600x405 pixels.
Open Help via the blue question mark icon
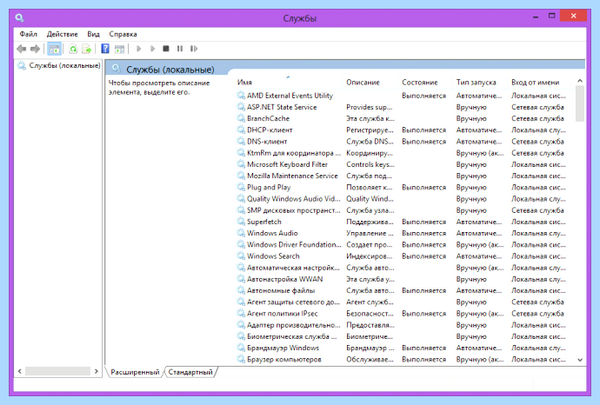click(105, 49)
